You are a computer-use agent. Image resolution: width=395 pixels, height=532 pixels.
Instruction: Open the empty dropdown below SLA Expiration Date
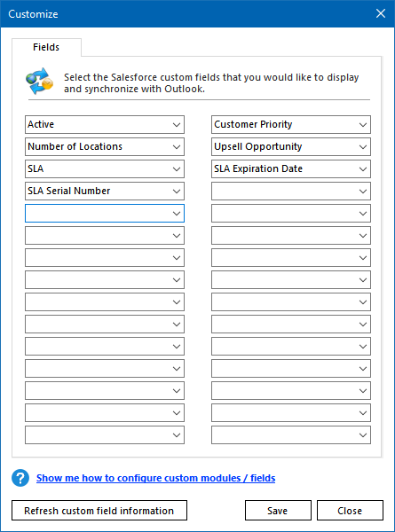(x=291, y=191)
